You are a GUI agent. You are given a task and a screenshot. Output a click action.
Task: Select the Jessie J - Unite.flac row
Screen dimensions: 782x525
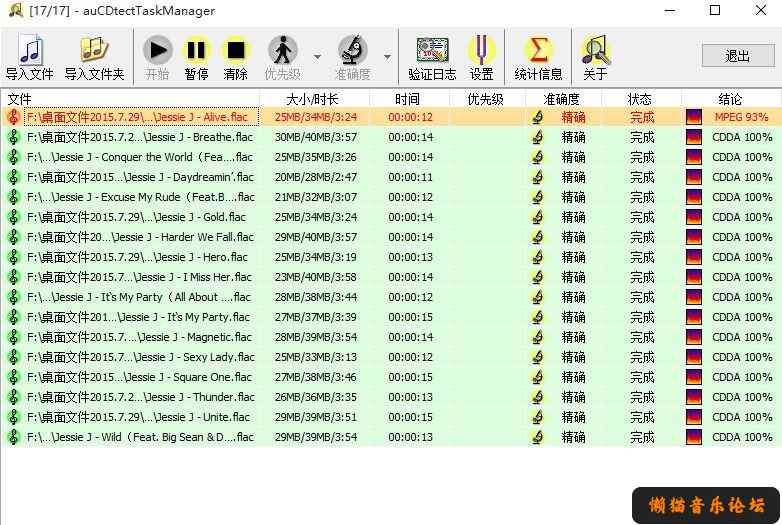pos(391,417)
